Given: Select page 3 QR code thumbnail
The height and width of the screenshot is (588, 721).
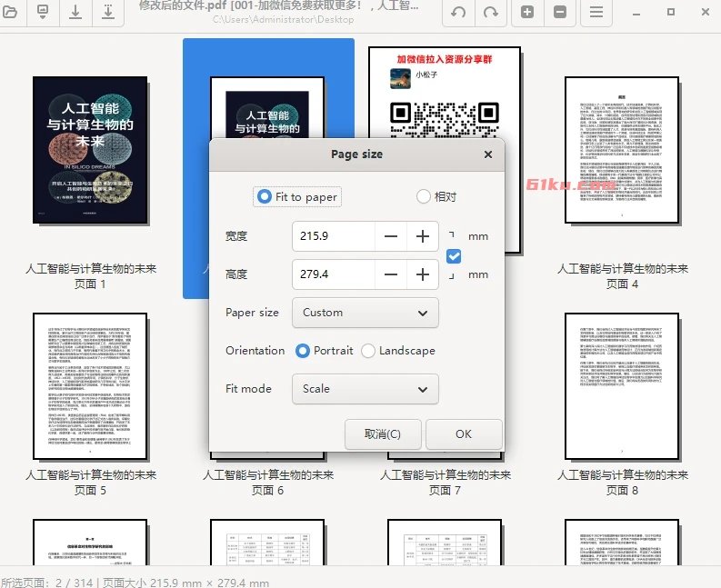Looking at the screenshot, I should [x=445, y=92].
